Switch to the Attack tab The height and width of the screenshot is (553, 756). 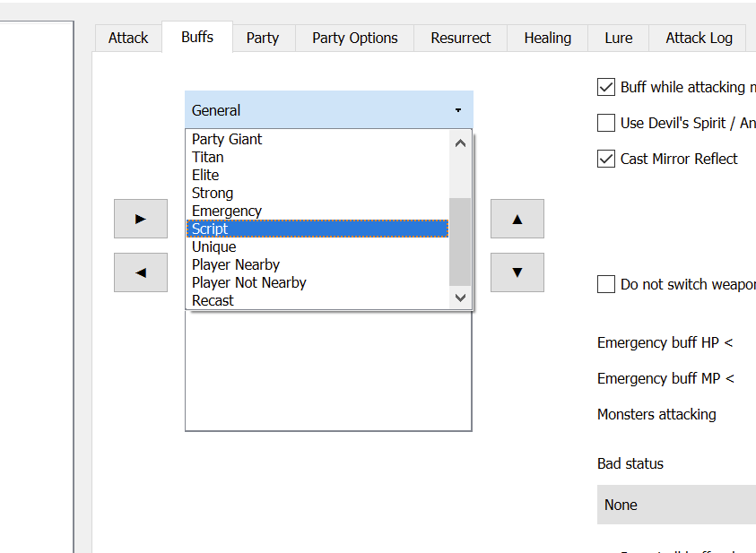[128, 38]
